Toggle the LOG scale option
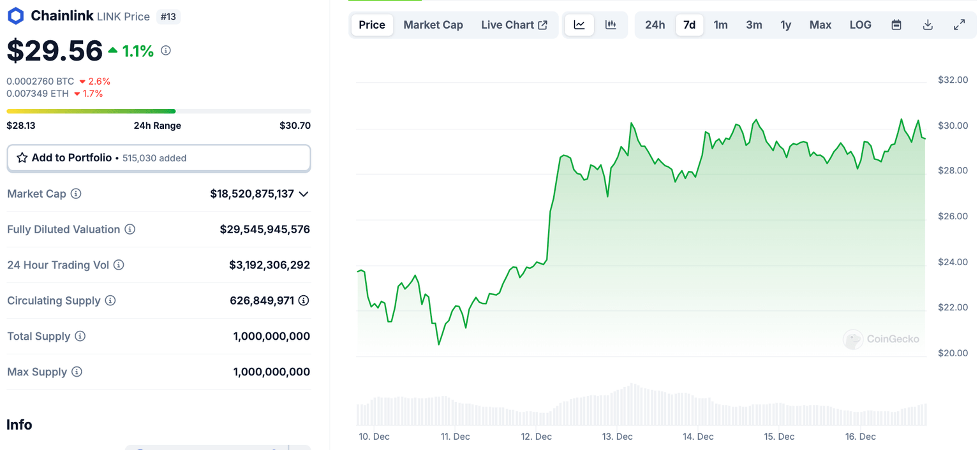This screenshot has height=450, width=980. [x=860, y=25]
